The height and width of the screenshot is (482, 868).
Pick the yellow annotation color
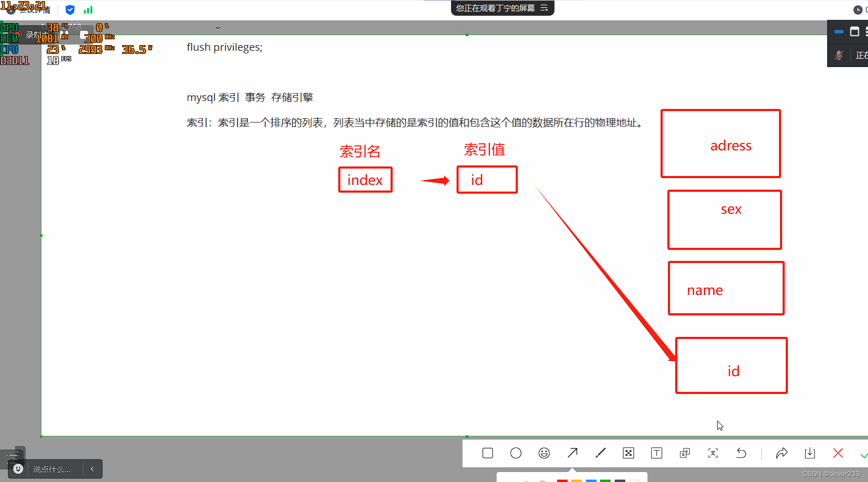tap(576, 480)
